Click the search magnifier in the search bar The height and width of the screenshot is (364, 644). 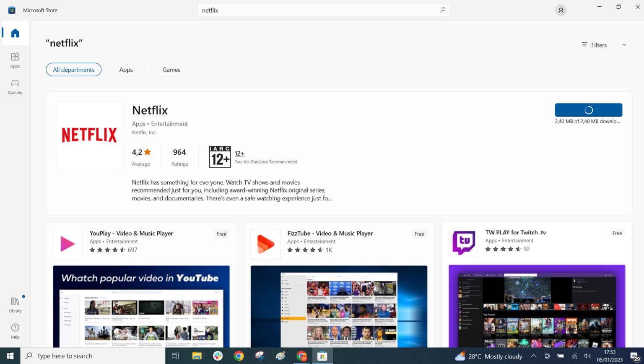(x=443, y=10)
